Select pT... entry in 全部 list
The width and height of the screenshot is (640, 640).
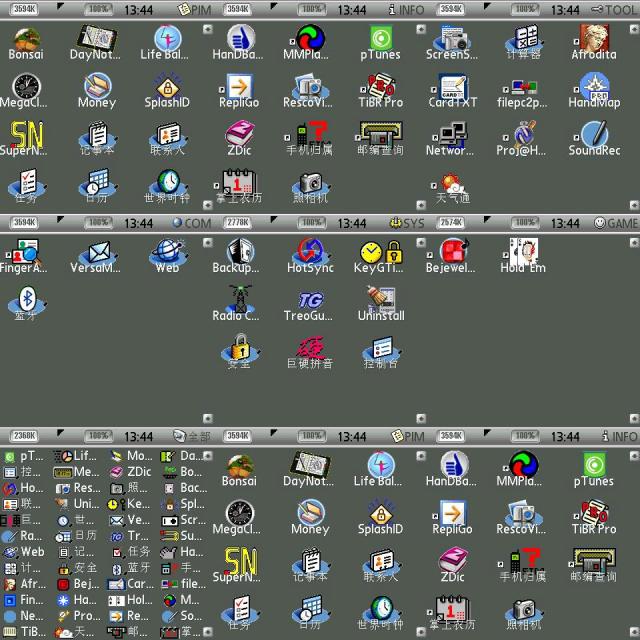coord(24,456)
